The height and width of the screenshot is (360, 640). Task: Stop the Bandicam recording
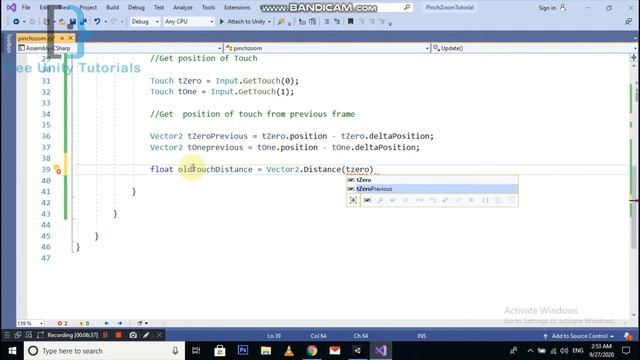click(118, 336)
